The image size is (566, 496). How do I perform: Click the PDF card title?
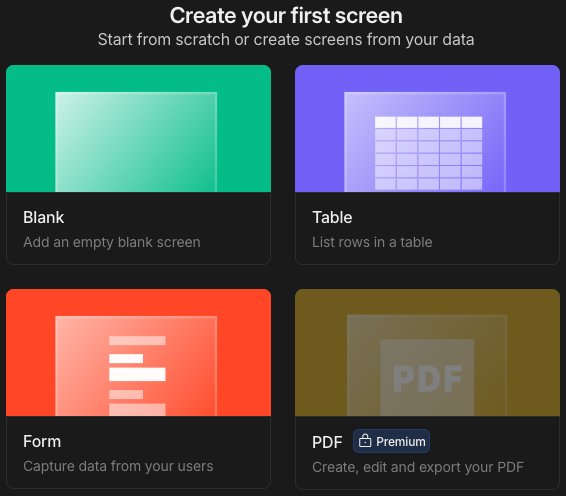click(327, 442)
